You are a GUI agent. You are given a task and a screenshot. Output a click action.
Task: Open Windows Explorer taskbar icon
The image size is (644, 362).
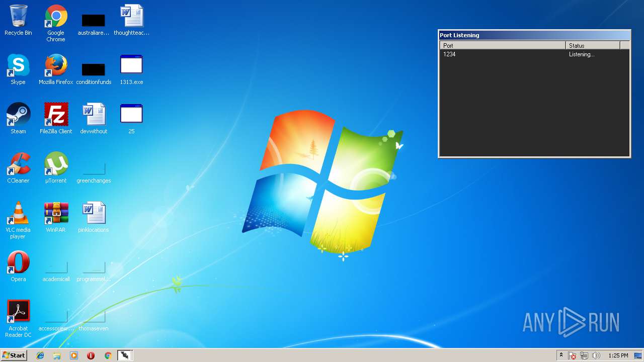coord(57,355)
